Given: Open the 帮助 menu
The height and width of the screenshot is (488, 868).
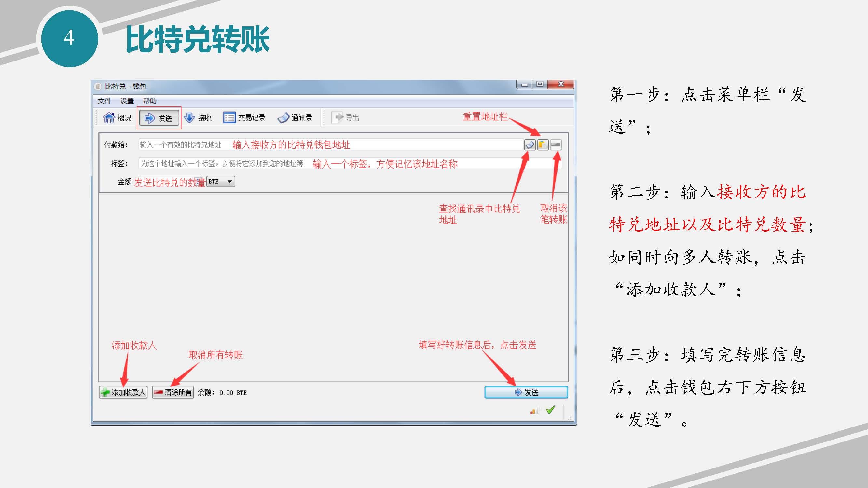Looking at the screenshot, I should point(150,101).
